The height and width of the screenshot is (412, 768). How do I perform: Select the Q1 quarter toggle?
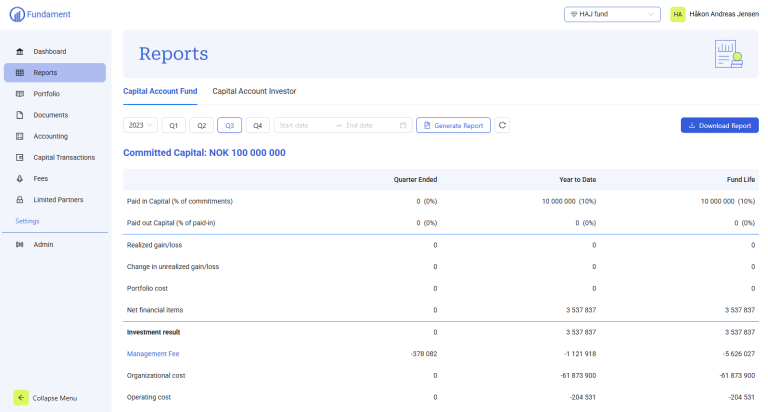[x=173, y=125]
